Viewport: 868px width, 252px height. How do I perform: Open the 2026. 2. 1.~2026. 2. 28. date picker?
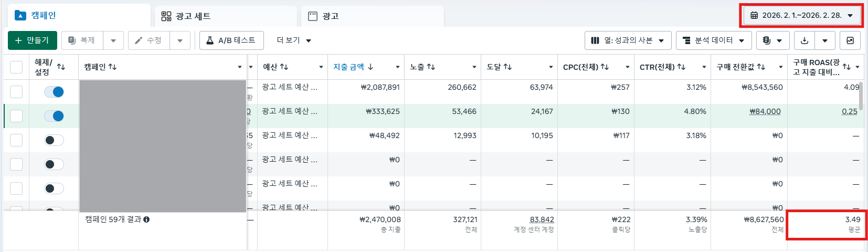pyautogui.click(x=801, y=15)
